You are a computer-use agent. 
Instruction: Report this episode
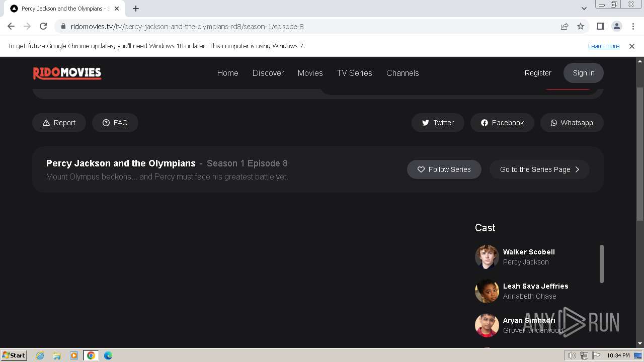59,123
